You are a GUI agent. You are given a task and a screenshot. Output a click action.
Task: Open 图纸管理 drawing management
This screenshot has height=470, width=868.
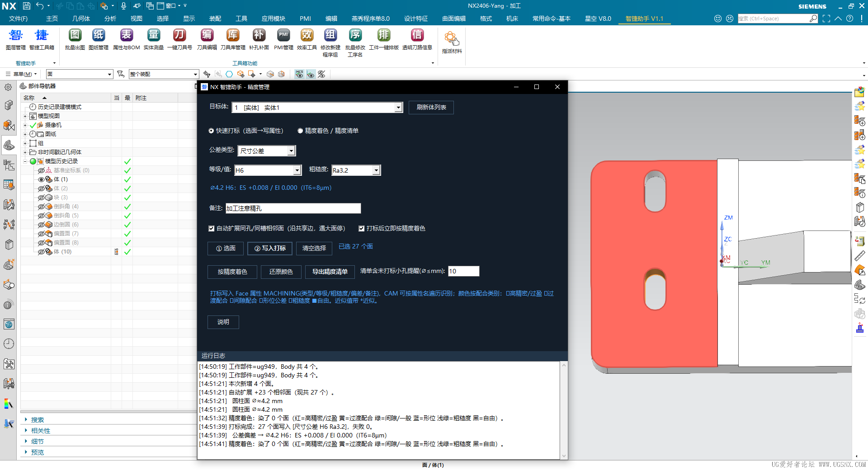[99, 39]
